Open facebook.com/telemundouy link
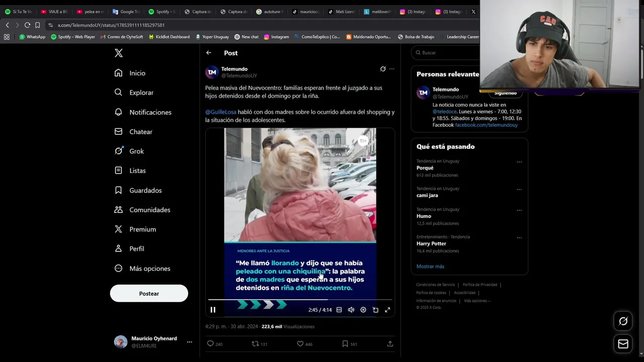Viewport: 644px width, 362px height. point(487,125)
